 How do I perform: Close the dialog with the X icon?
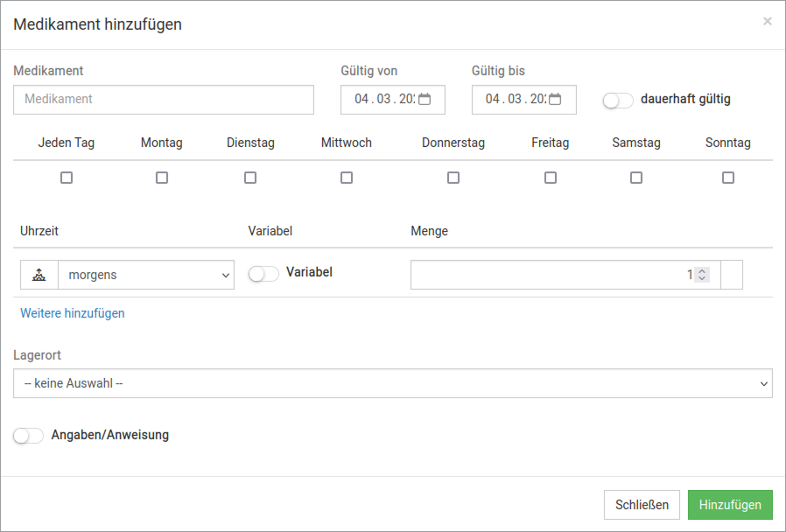click(x=768, y=22)
